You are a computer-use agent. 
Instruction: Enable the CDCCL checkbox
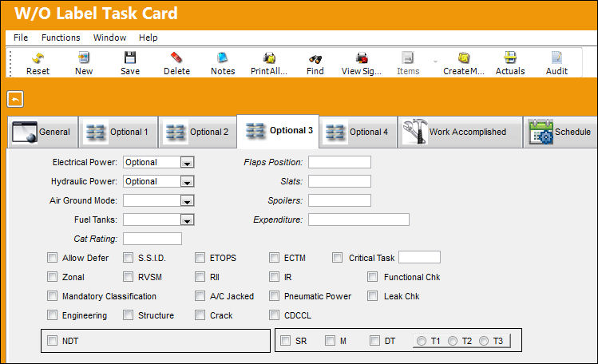[274, 315]
